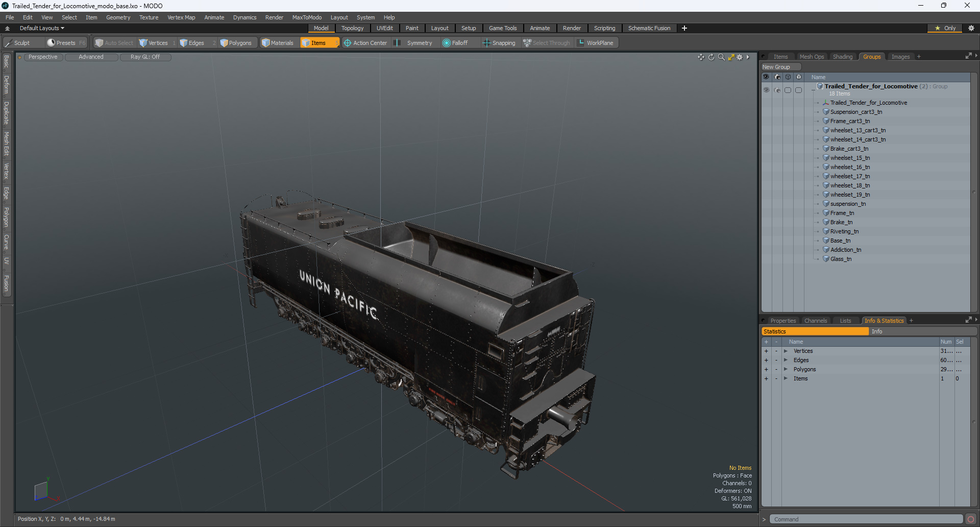
Task: Switch to Materials selection mode
Action: [x=278, y=43]
